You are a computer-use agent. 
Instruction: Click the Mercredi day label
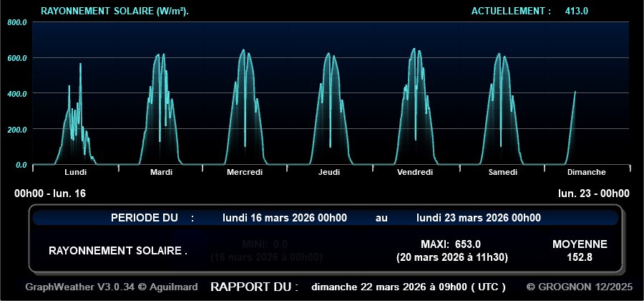click(245, 172)
